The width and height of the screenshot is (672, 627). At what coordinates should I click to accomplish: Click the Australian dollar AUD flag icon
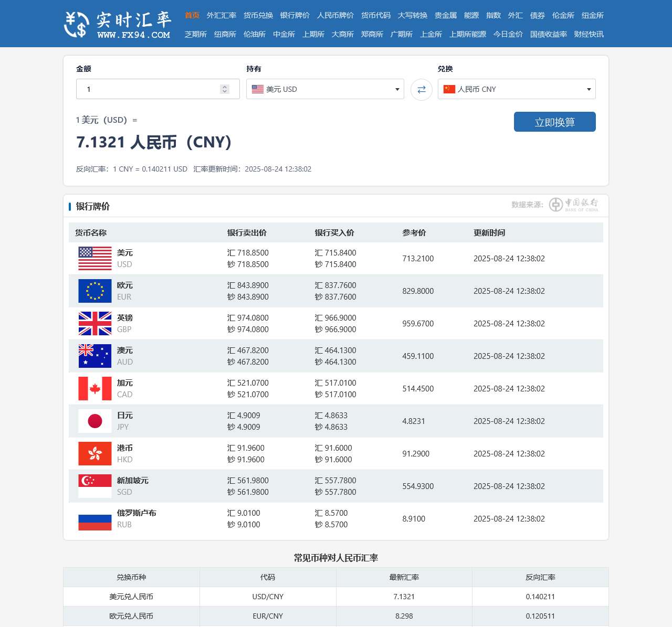[94, 356]
